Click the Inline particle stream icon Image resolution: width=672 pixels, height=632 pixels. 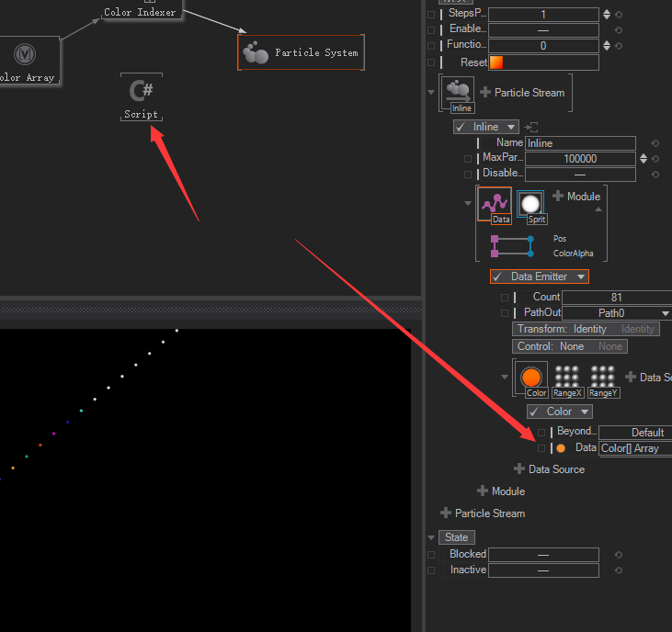[457, 94]
